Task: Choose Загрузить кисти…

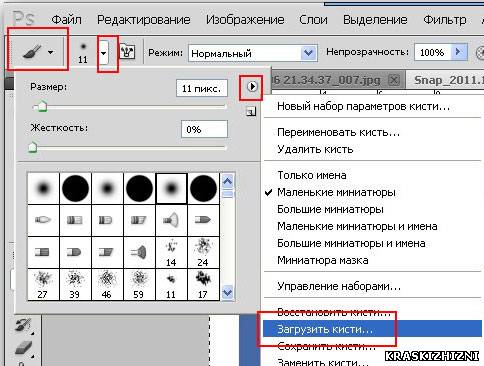Action: click(373, 329)
